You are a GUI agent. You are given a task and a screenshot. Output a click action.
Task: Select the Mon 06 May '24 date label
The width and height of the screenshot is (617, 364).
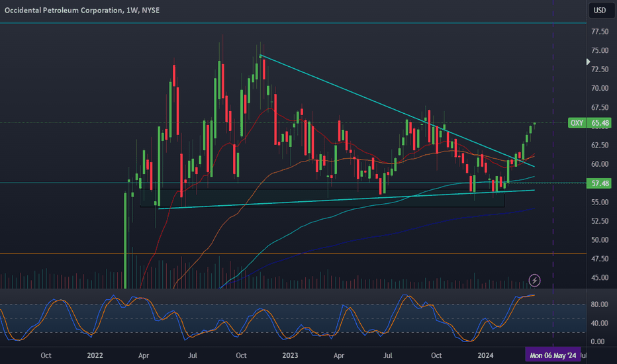point(553,355)
